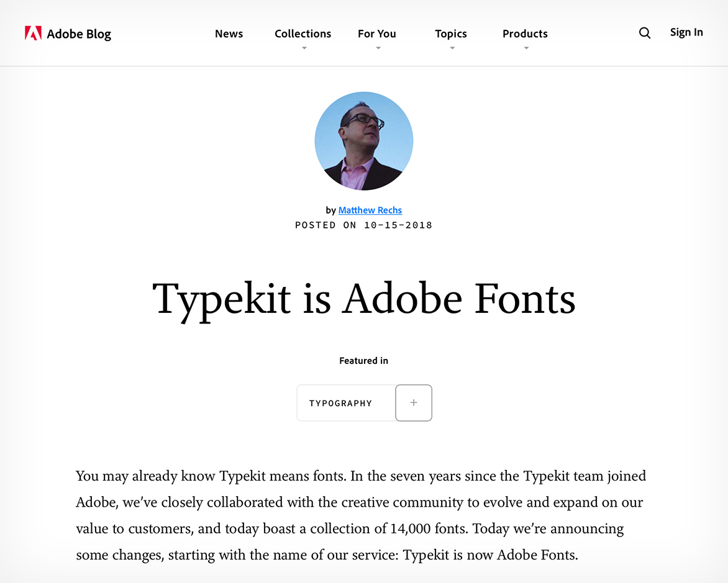The width and height of the screenshot is (728, 583).
Task: Open the search magnifying glass icon
Action: (644, 33)
